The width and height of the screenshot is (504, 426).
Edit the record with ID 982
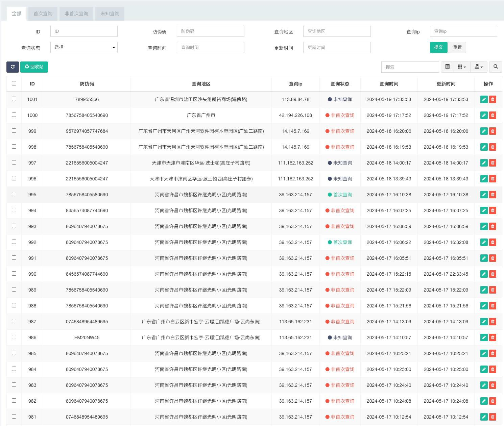pos(484,401)
